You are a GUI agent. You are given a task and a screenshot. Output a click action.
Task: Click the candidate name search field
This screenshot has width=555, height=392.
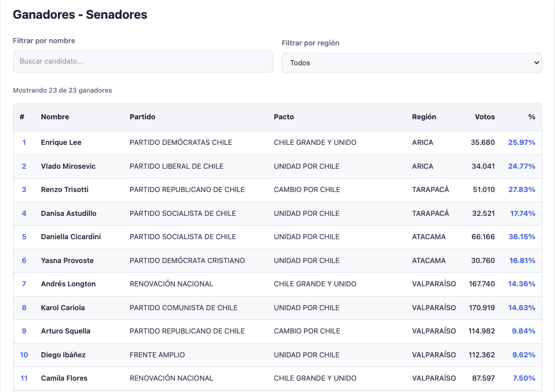143,61
